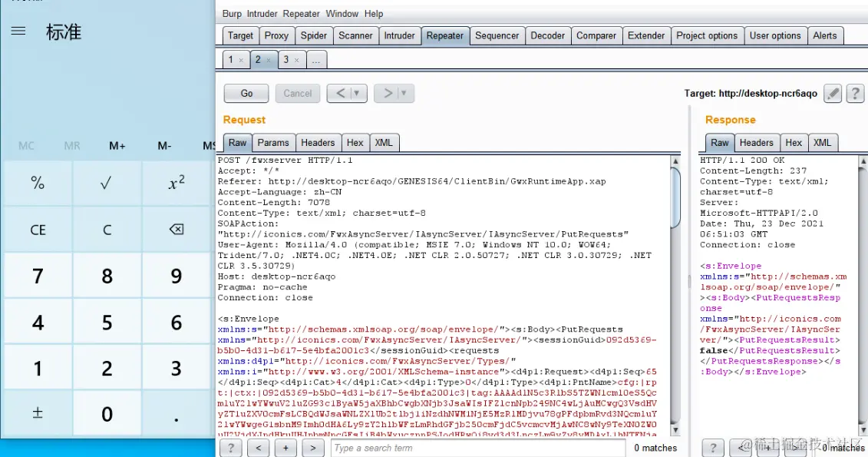This screenshot has width=868, height=457.
Task: Click the CE key in Calculator
Action: [x=38, y=230]
